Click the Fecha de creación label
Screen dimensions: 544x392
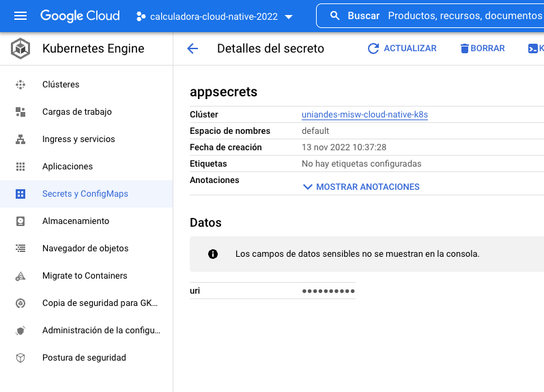(x=225, y=148)
